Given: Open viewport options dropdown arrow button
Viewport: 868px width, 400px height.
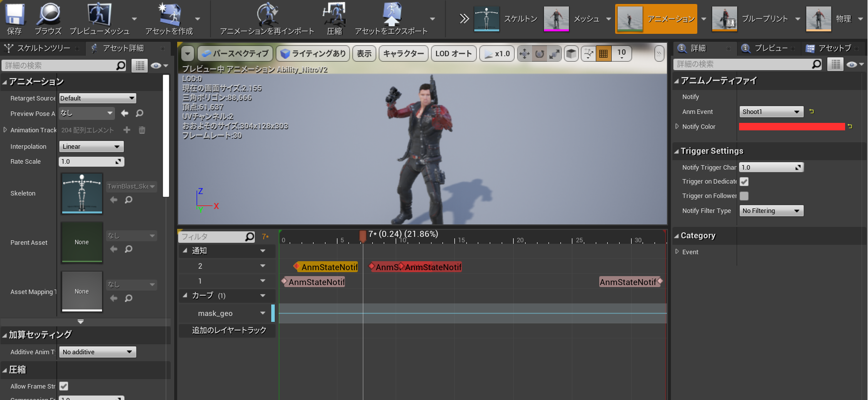Looking at the screenshot, I should (187, 53).
